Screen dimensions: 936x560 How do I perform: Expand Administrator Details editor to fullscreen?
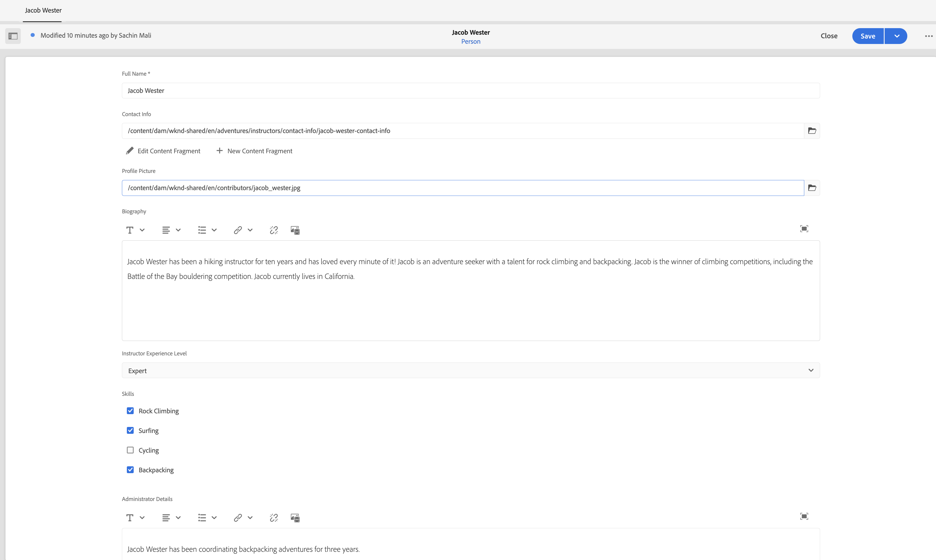tap(804, 516)
